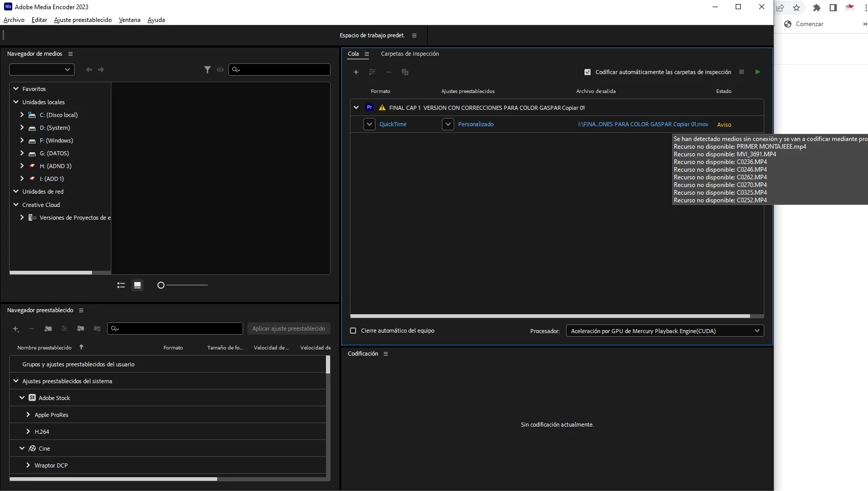Open the workspace menu beside Espacio de trabajo predet.
Screen dimensions: 868x491
click(414, 35)
